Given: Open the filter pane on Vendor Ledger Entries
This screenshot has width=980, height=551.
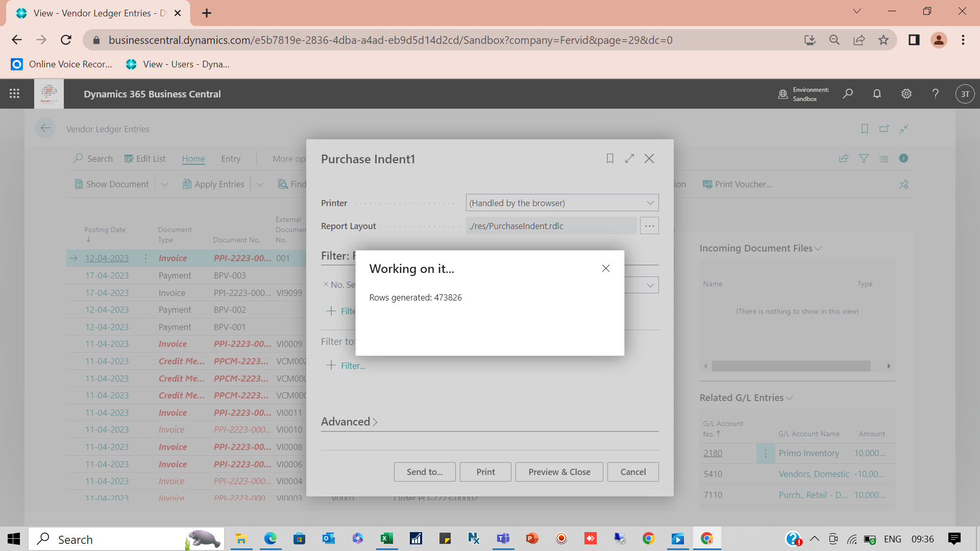Looking at the screenshot, I should 864,159.
